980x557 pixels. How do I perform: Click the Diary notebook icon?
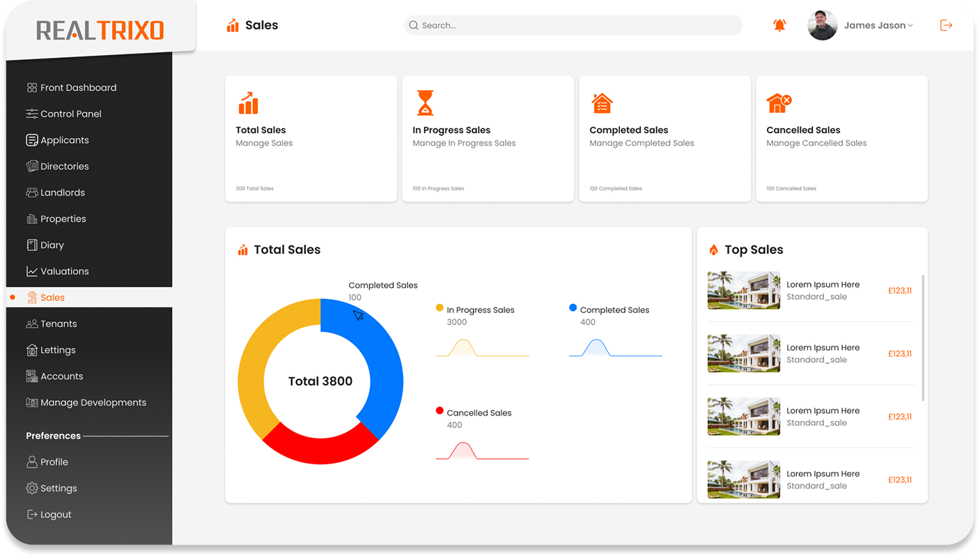pyautogui.click(x=31, y=245)
